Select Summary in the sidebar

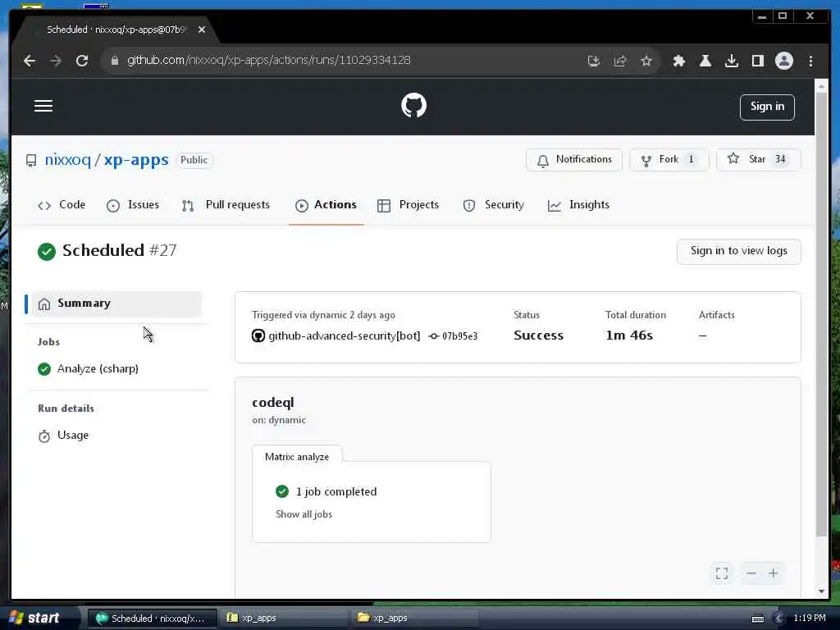click(116, 304)
